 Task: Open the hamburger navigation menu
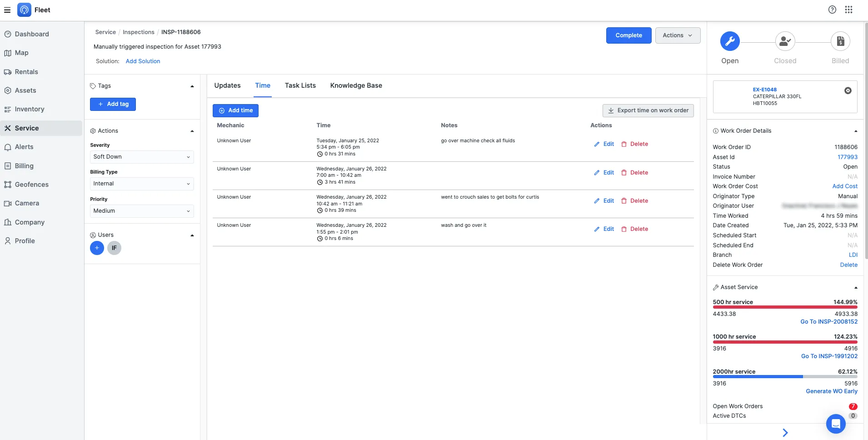click(7, 10)
